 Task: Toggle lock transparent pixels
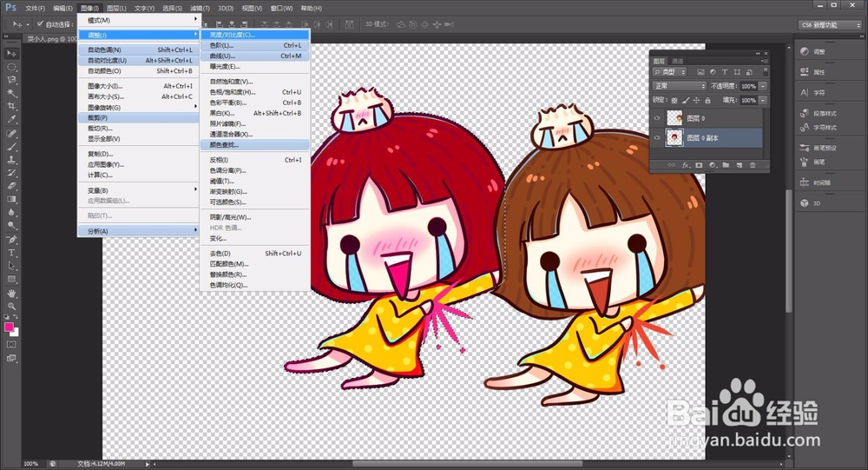pyautogui.click(x=674, y=100)
